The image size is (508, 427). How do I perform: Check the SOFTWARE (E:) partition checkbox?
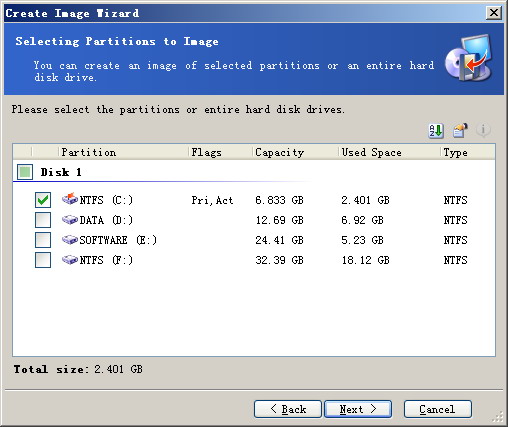click(x=43, y=240)
